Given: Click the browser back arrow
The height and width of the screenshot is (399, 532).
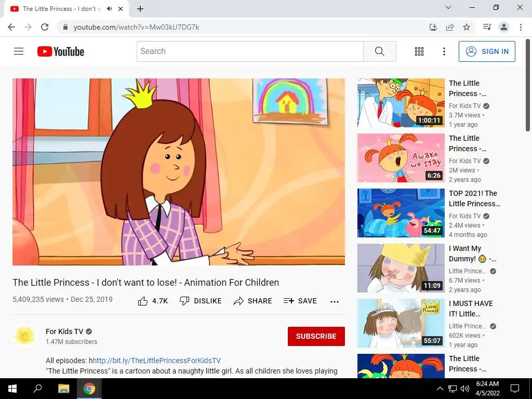Looking at the screenshot, I should (x=11, y=27).
